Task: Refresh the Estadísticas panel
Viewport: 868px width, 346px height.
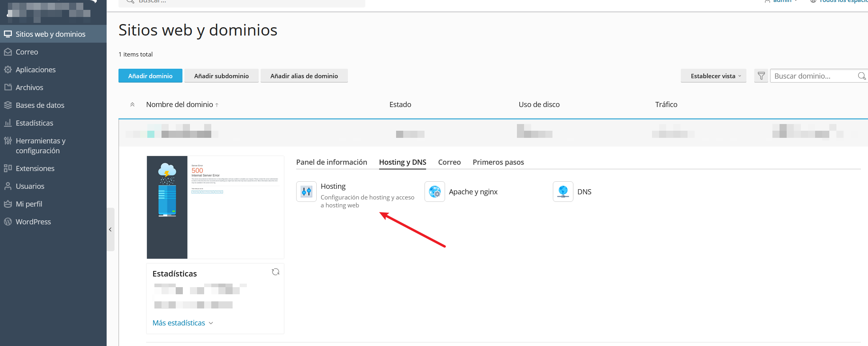Action: coord(276,272)
